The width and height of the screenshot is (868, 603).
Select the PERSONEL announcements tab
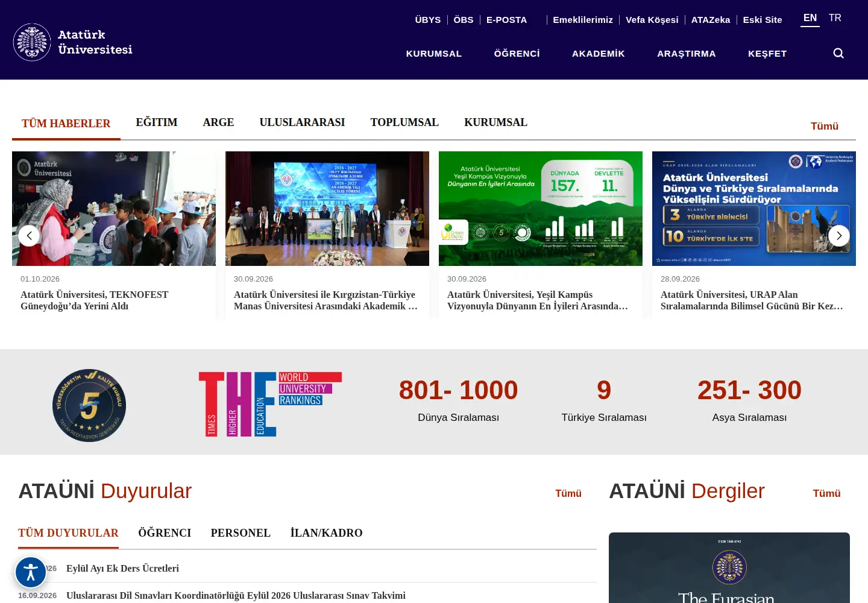(241, 533)
